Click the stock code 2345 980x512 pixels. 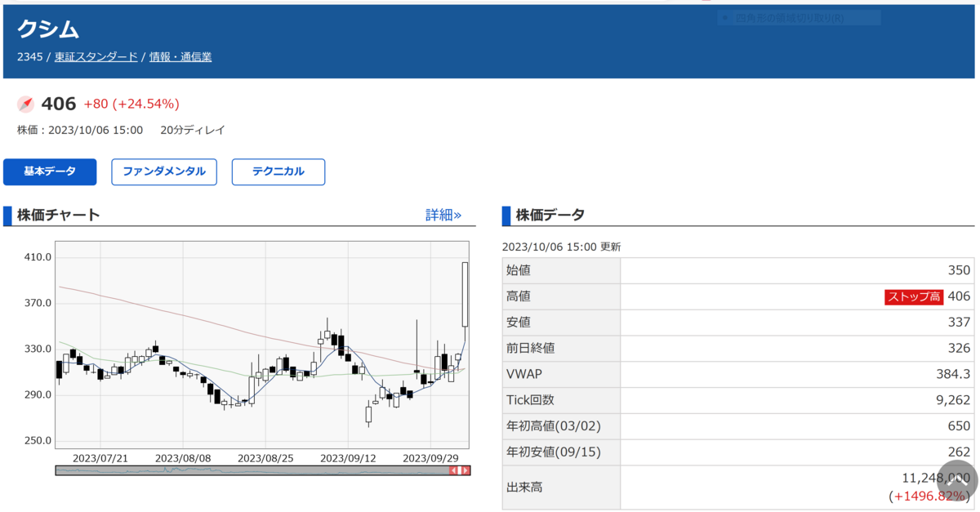pos(29,57)
